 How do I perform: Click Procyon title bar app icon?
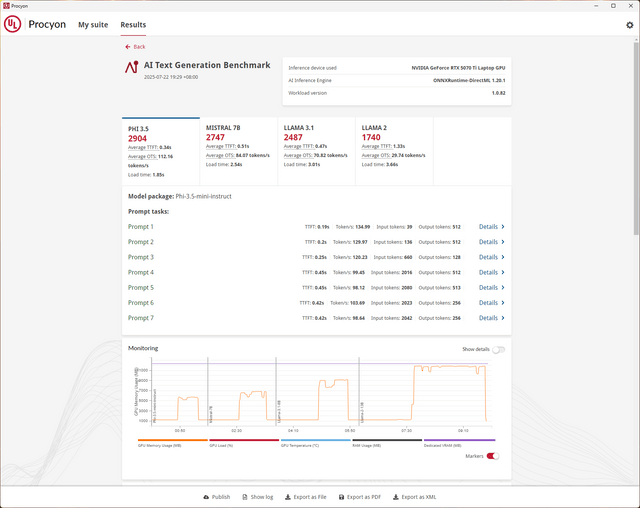point(6,6)
